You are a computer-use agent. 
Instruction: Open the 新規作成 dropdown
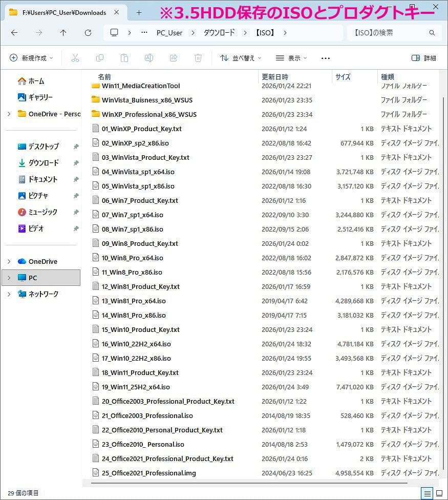click(31, 58)
